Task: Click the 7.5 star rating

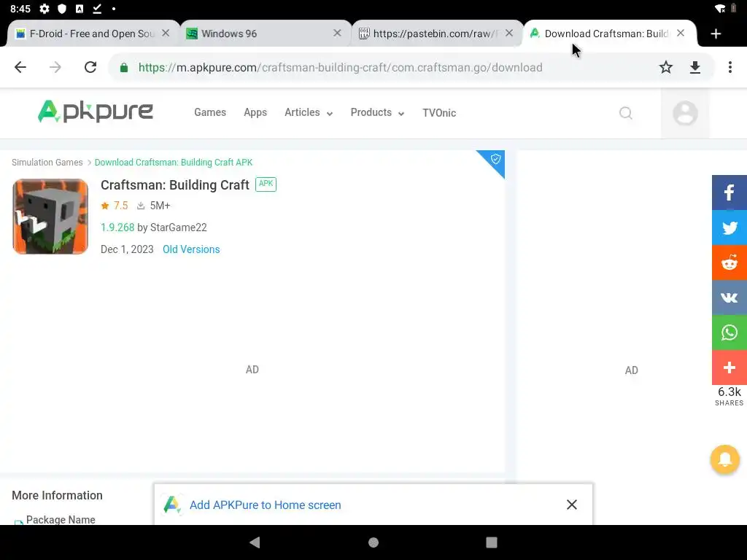Action: (115, 206)
